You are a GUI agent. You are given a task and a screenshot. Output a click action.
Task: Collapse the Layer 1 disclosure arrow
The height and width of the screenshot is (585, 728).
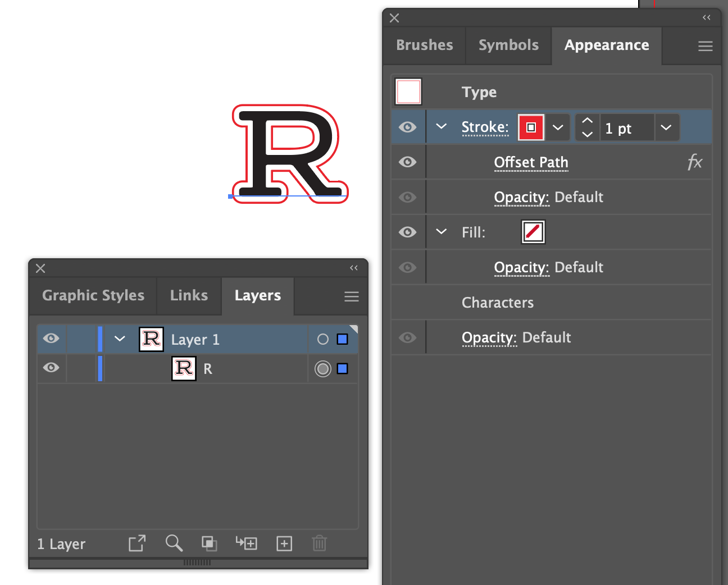pos(120,339)
